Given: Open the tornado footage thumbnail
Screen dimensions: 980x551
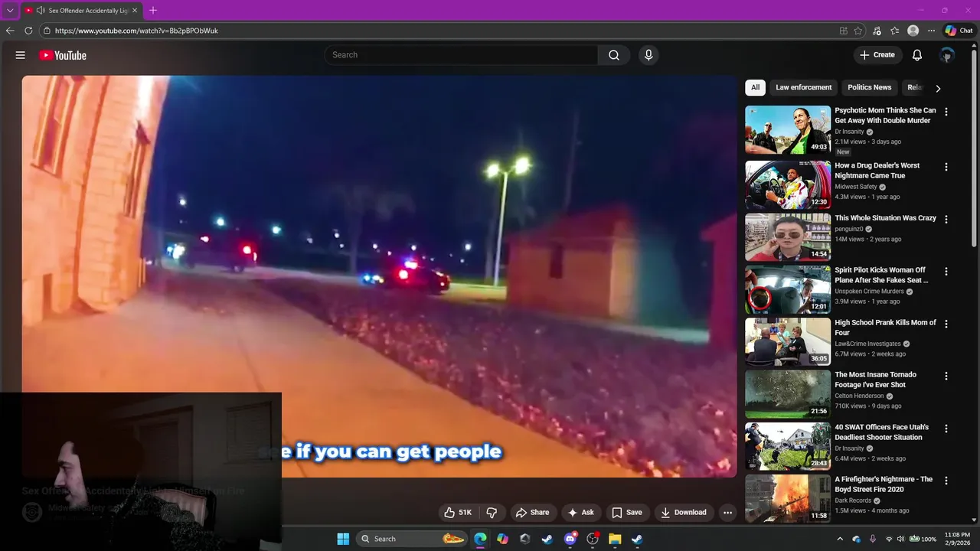Looking at the screenshot, I should point(788,394).
